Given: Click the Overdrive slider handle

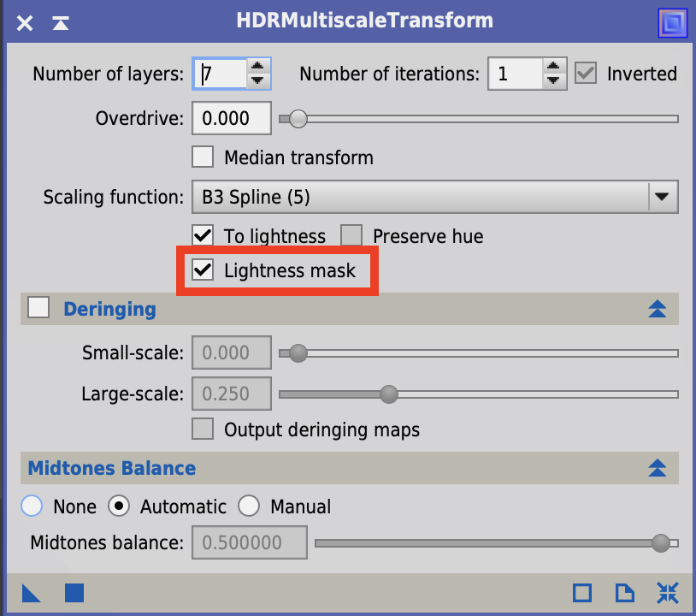Looking at the screenshot, I should 298,119.
